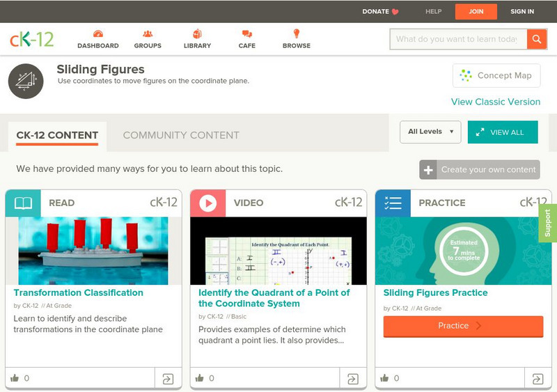The image size is (557, 392).
Task: Click the View All button
Action: (x=503, y=132)
